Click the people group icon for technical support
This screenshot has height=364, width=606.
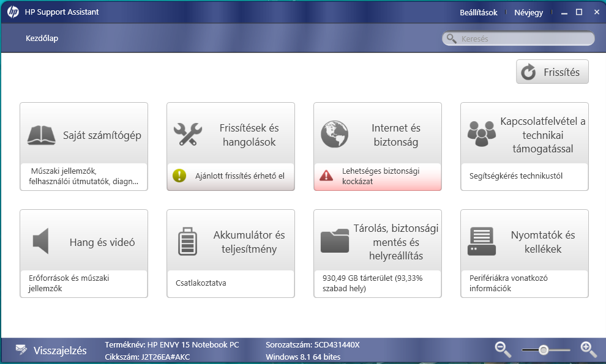point(482,134)
